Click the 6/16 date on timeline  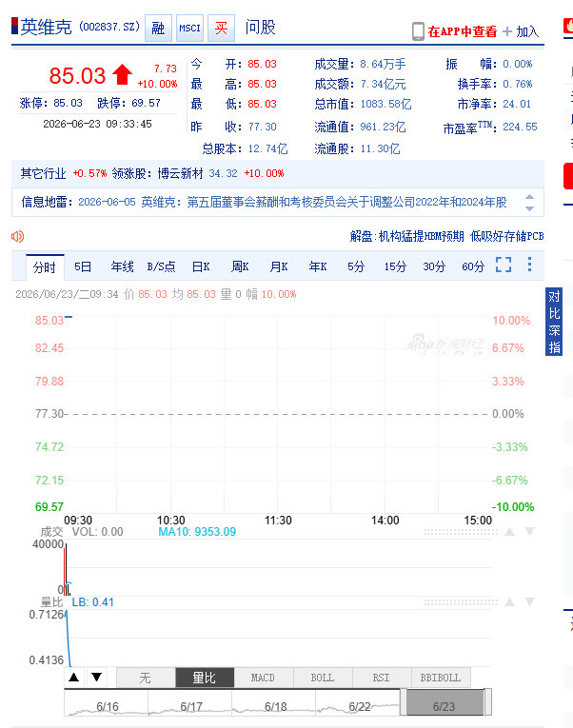tap(108, 707)
